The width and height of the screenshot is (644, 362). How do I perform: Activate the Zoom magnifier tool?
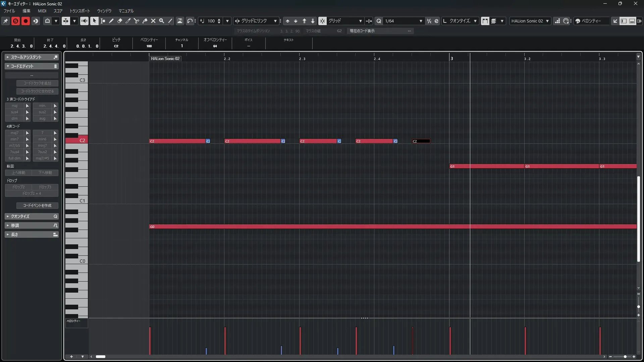coord(162,21)
